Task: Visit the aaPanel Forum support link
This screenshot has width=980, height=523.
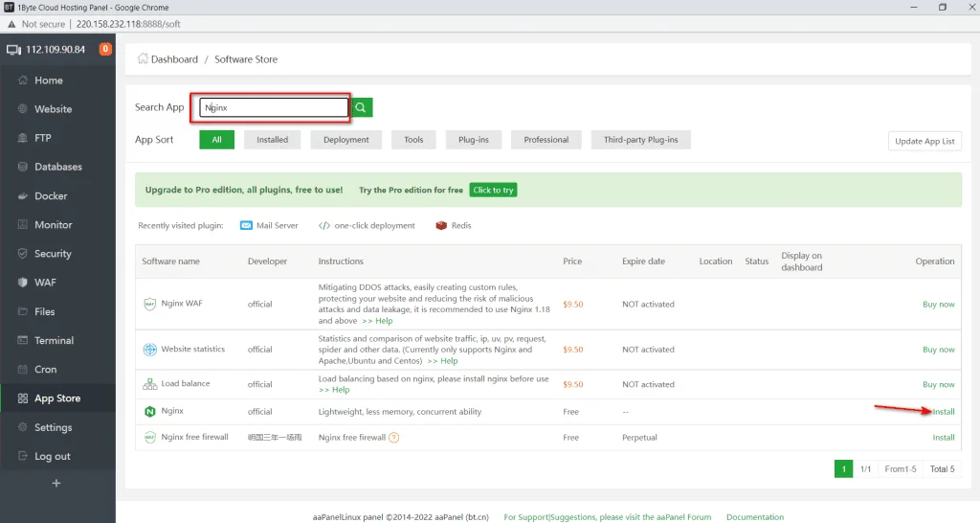Action: [607, 517]
